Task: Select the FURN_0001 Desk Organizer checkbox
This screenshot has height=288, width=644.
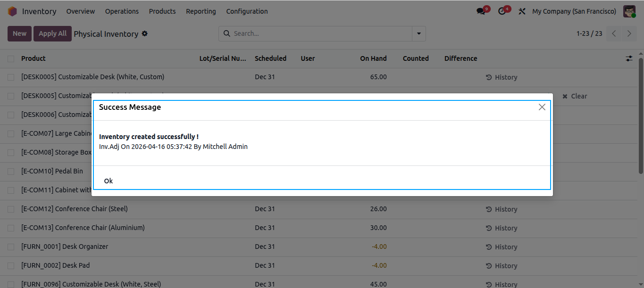Action: (11, 247)
